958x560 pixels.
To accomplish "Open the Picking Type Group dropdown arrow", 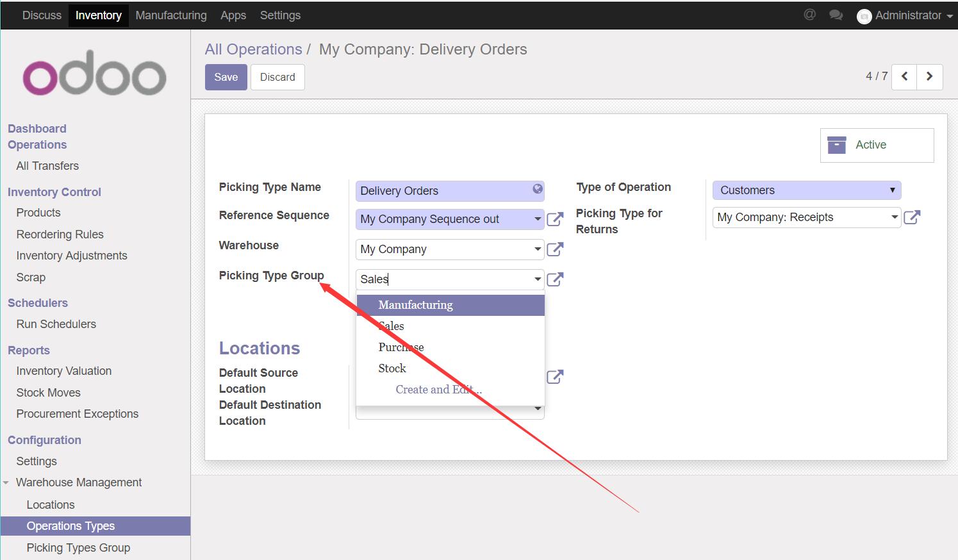I will 538,279.
